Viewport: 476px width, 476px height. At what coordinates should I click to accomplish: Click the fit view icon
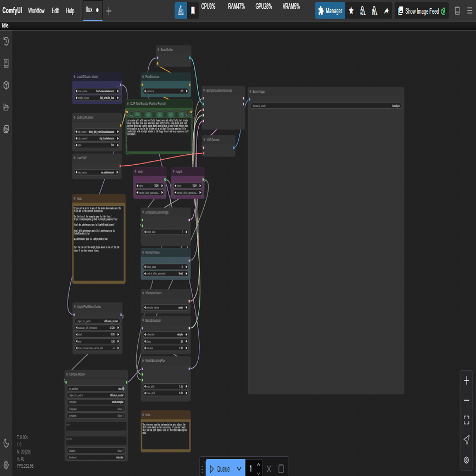point(466,420)
